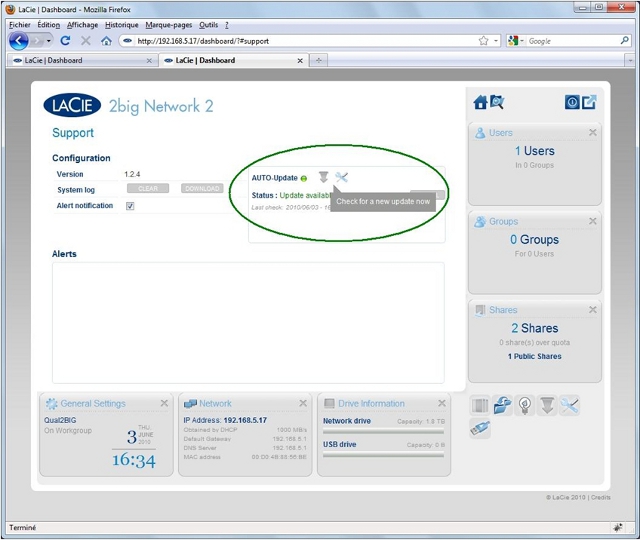The height and width of the screenshot is (540, 640).
Task: Click the 1 Public Shares link
Action: click(535, 356)
